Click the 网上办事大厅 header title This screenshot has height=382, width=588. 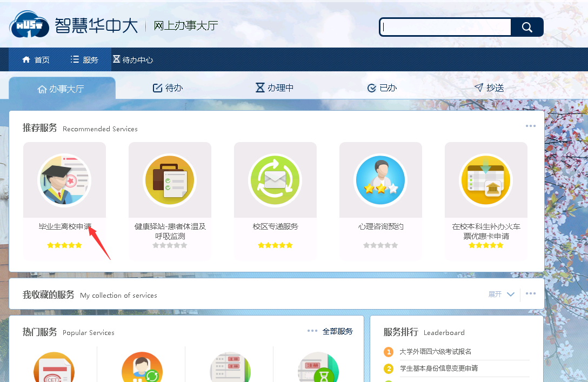[x=186, y=25]
